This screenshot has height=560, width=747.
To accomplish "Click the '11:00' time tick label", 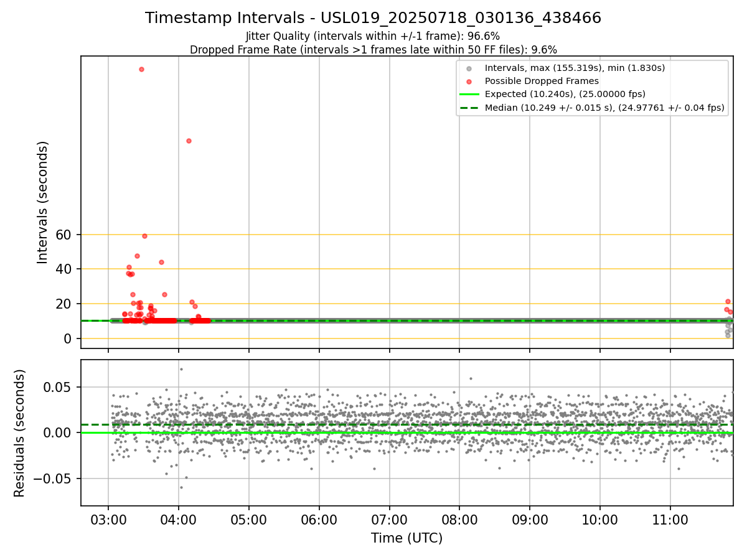I will (670, 519).
